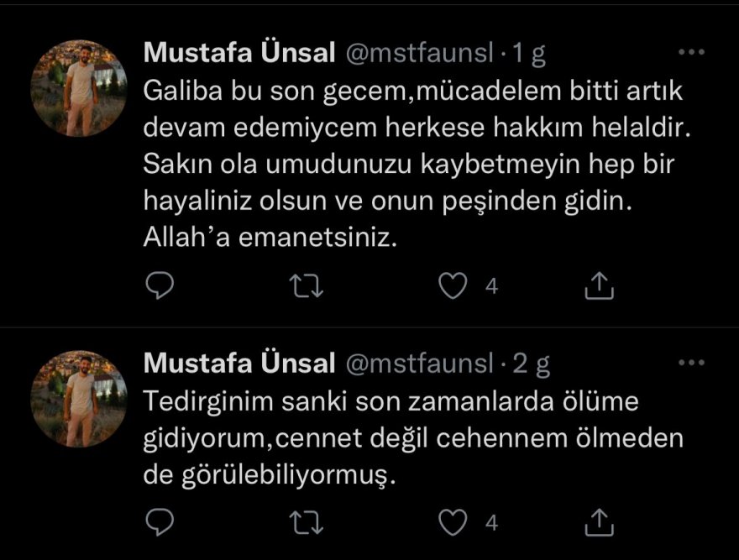Share the tweet ending "Allah'a emanetsiniz"
The height and width of the screenshot is (560, 739).
[x=599, y=287]
